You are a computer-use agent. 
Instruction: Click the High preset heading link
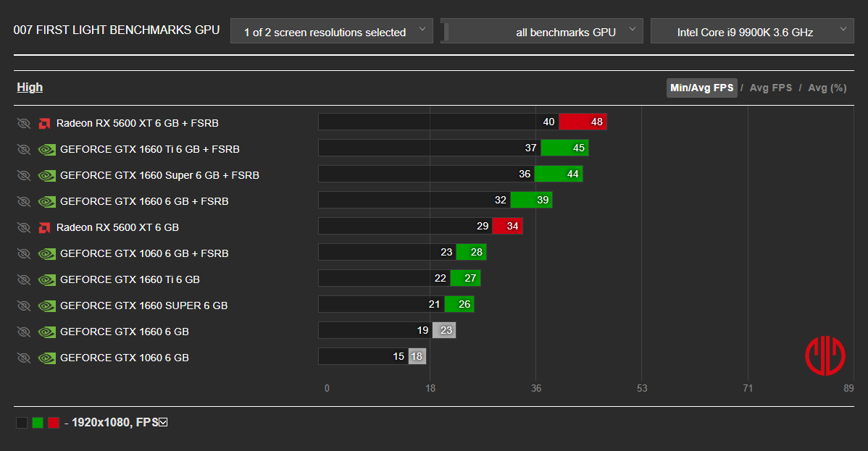tap(30, 88)
